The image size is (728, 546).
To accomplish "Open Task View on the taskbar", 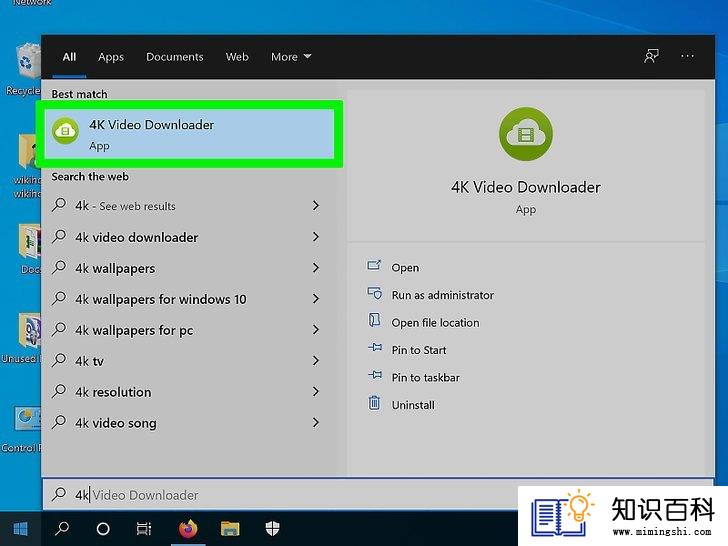I will click(x=144, y=529).
